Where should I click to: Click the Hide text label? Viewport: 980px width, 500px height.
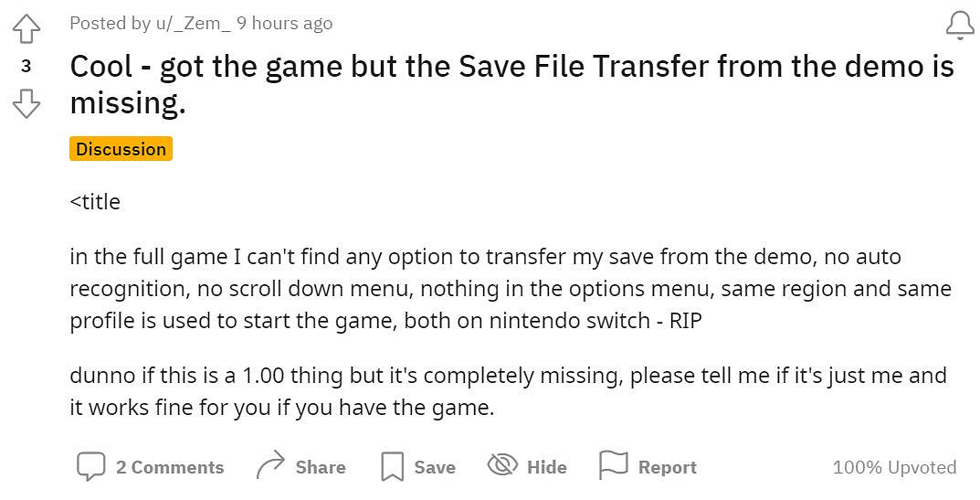tap(547, 467)
